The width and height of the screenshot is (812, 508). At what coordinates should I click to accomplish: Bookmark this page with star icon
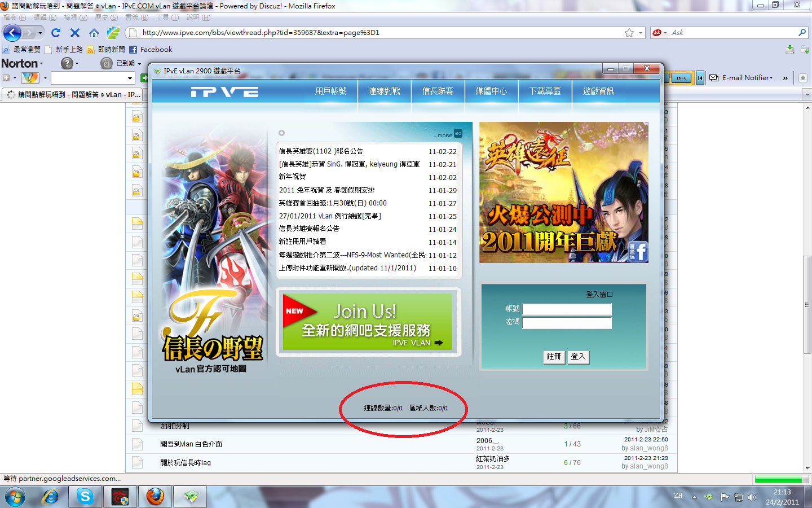click(x=629, y=33)
